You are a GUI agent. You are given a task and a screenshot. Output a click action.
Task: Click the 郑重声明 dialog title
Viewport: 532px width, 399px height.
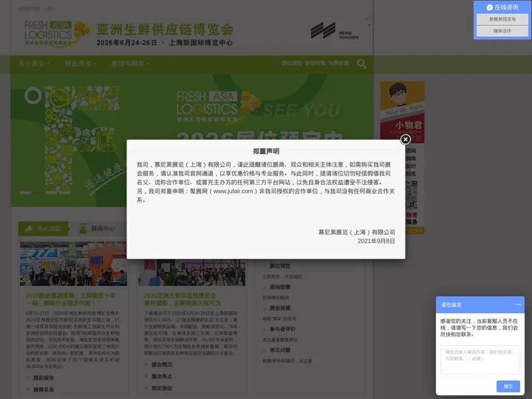(266, 151)
